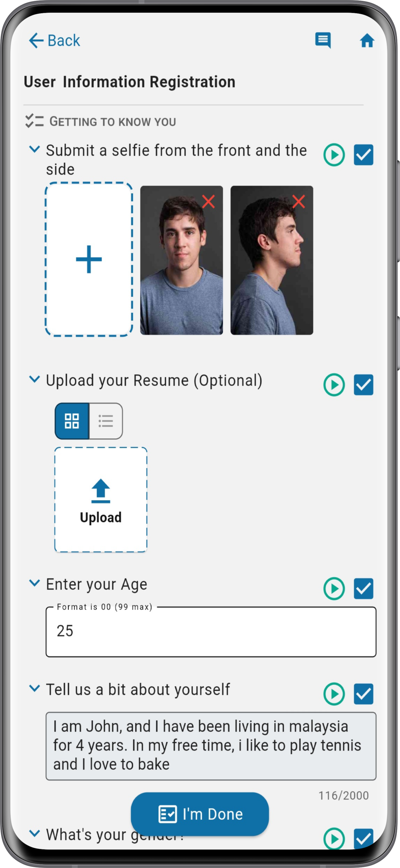Go back using the Back arrow

pos(54,41)
